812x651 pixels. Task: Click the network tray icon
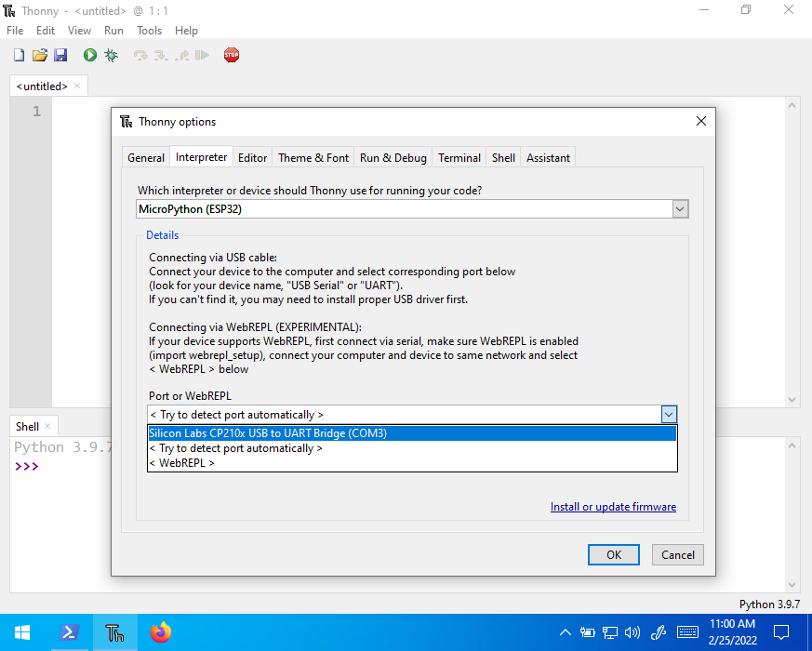click(x=610, y=632)
